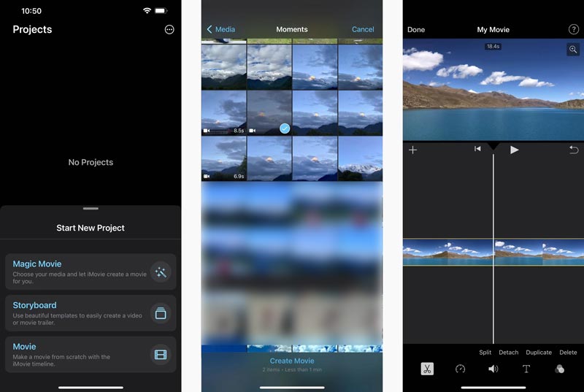The width and height of the screenshot is (584, 392).
Task: Play the My Movie preview
Action: [515, 150]
